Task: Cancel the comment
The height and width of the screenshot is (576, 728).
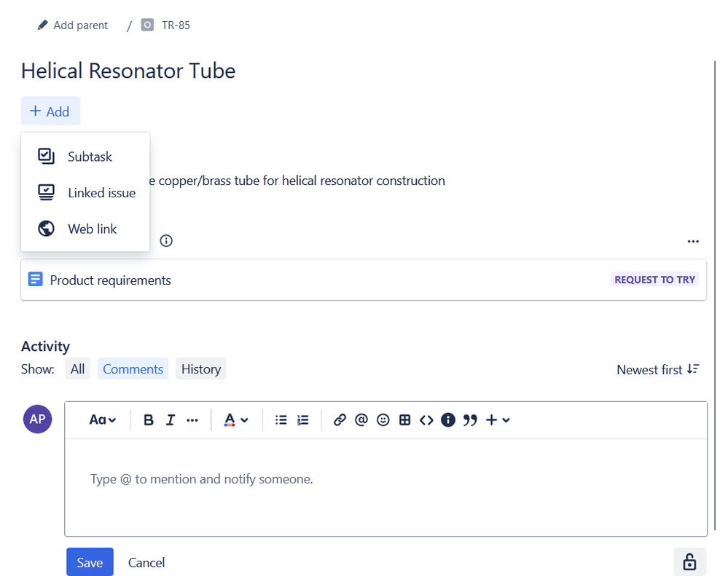Action: click(x=146, y=563)
